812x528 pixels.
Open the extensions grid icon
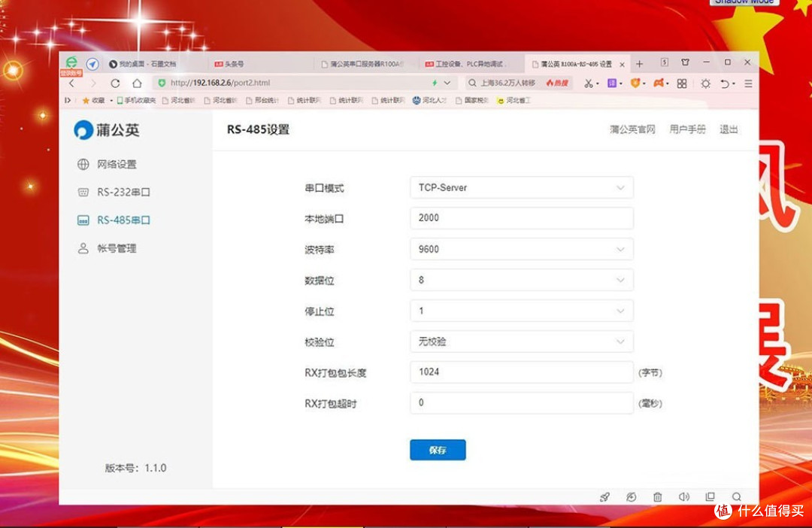pos(681,83)
